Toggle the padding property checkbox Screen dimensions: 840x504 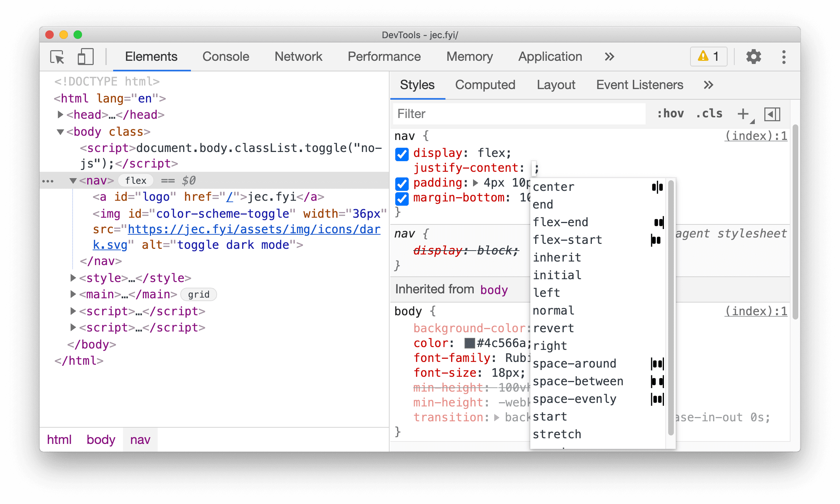(402, 183)
